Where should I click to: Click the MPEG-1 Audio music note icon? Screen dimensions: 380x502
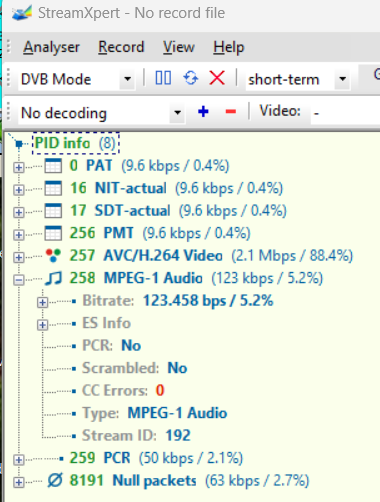click(53, 278)
